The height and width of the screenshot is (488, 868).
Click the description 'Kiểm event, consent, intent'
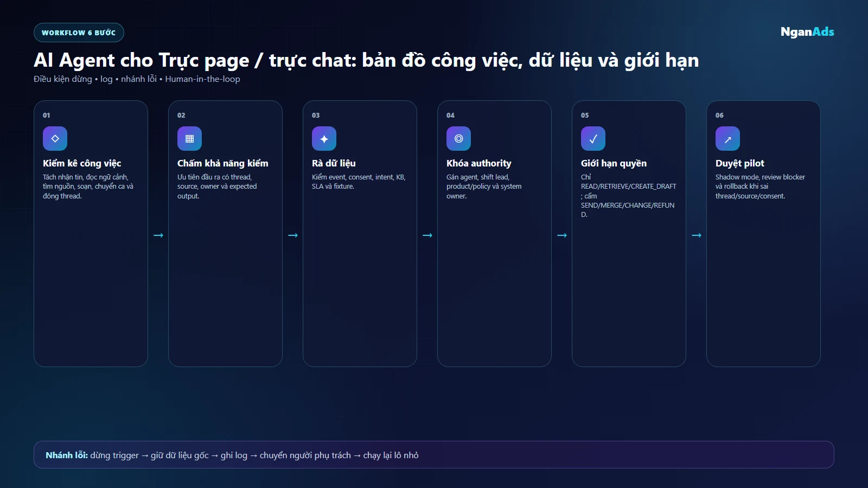[x=359, y=182]
